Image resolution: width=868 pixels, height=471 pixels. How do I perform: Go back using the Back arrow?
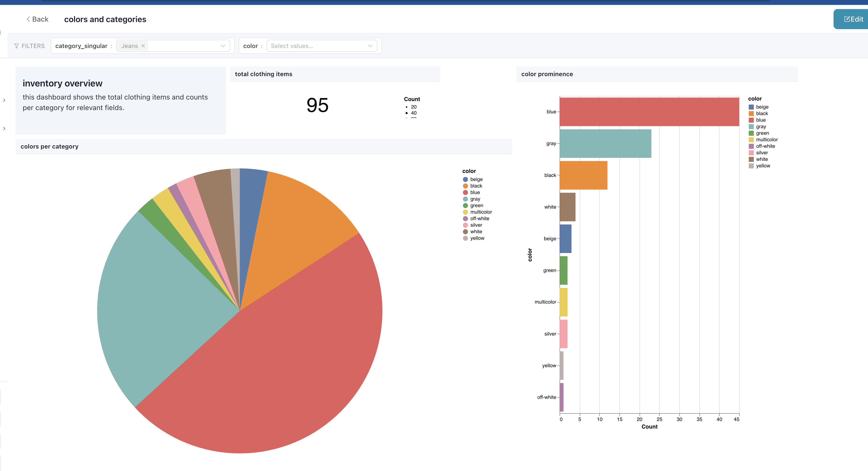point(37,19)
